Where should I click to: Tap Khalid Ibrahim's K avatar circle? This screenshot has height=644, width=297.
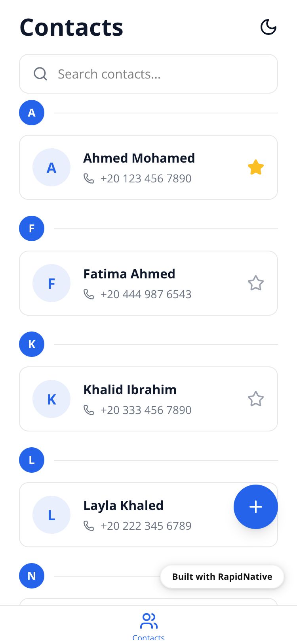click(51, 399)
